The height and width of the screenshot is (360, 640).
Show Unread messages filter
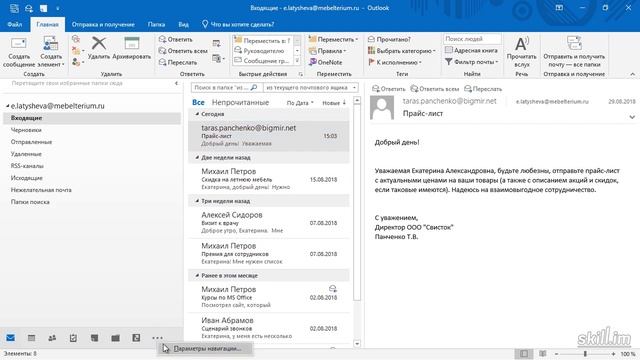click(240, 102)
